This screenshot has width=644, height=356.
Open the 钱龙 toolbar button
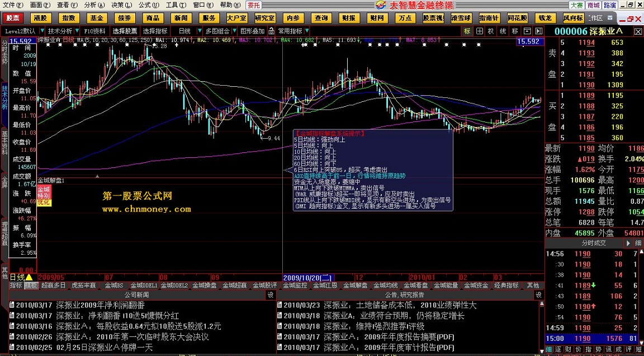pos(545,18)
